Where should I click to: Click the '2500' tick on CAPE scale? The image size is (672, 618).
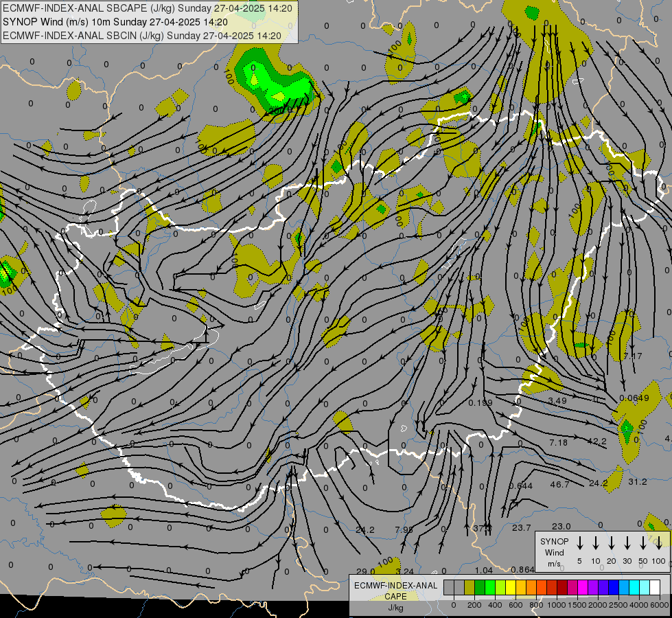point(618,605)
